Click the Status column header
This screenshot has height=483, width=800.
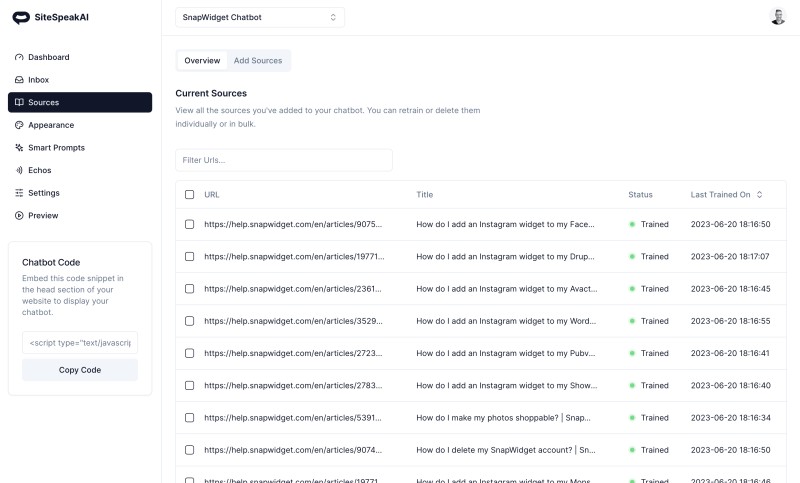[640, 194]
